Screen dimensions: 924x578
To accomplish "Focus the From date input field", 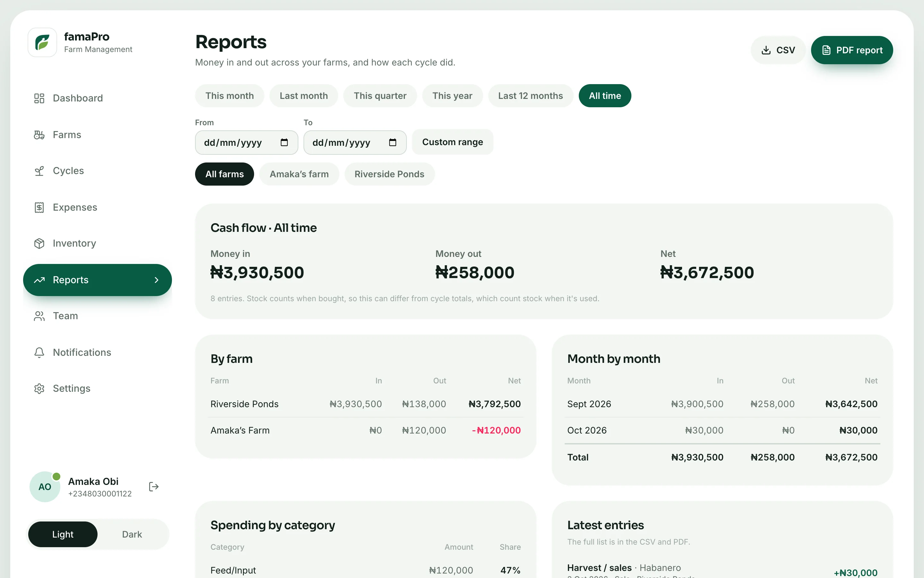I will coord(247,143).
